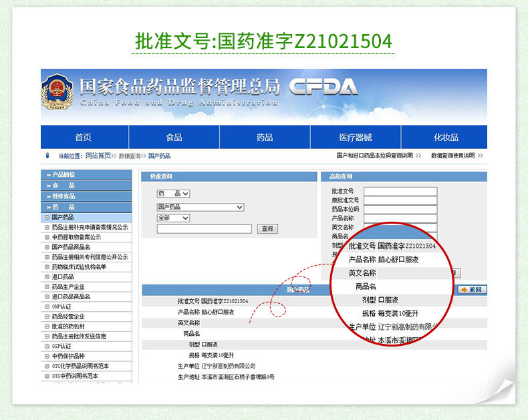528x420 pixels.
Task: Open 数据查询使用说明 link
Action: tap(453, 156)
